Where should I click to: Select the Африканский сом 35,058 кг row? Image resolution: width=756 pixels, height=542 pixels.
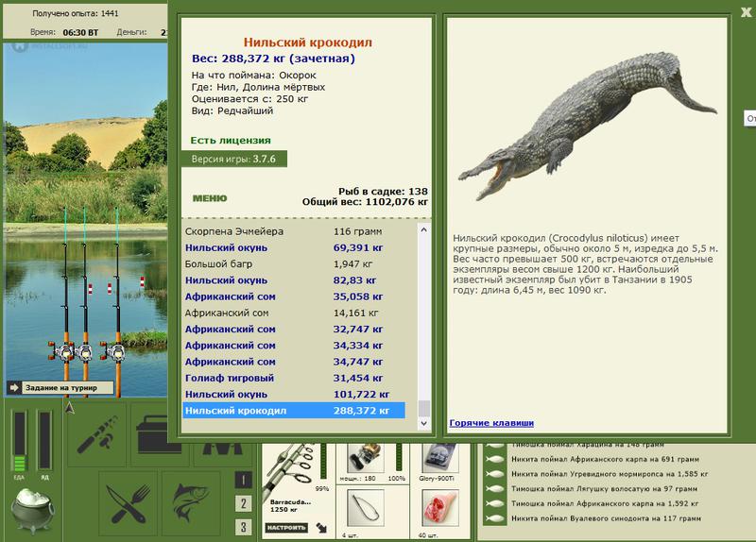(294, 296)
